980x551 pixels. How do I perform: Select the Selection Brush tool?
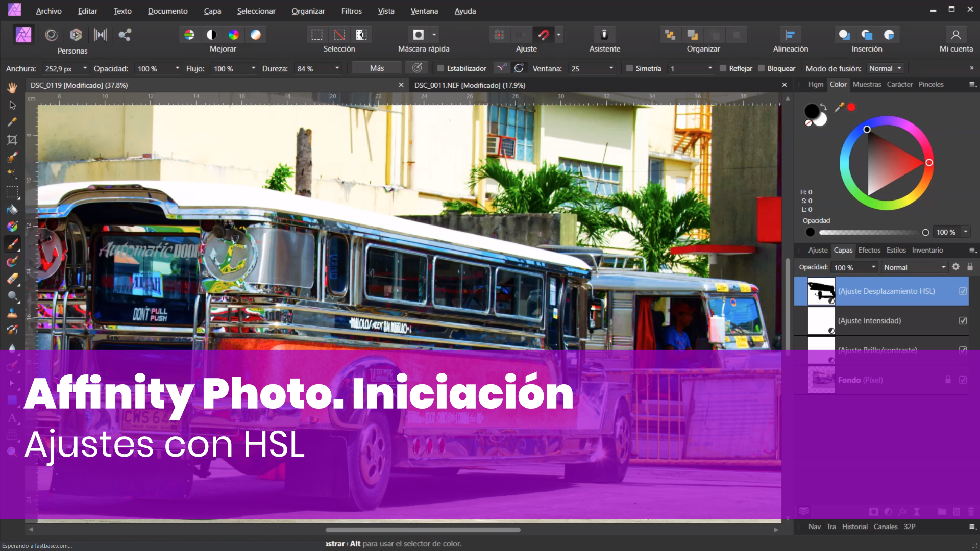pos(12,157)
